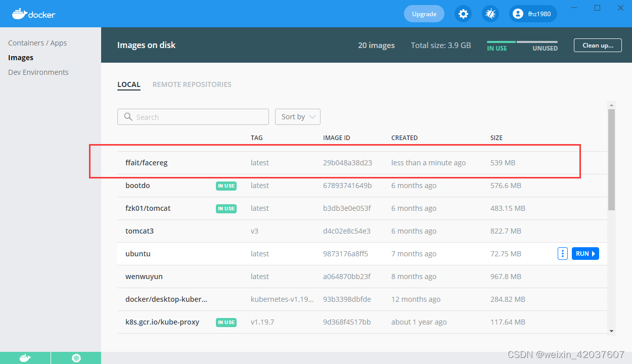
Task: Open Containers / Apps section
Action: click(x=37, y=43)
